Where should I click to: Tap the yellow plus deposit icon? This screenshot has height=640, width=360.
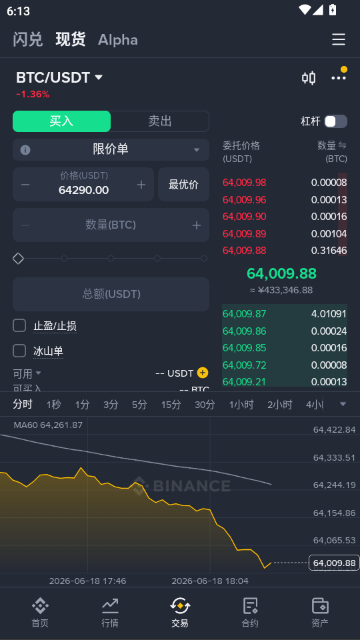click(x=202, y=373)
